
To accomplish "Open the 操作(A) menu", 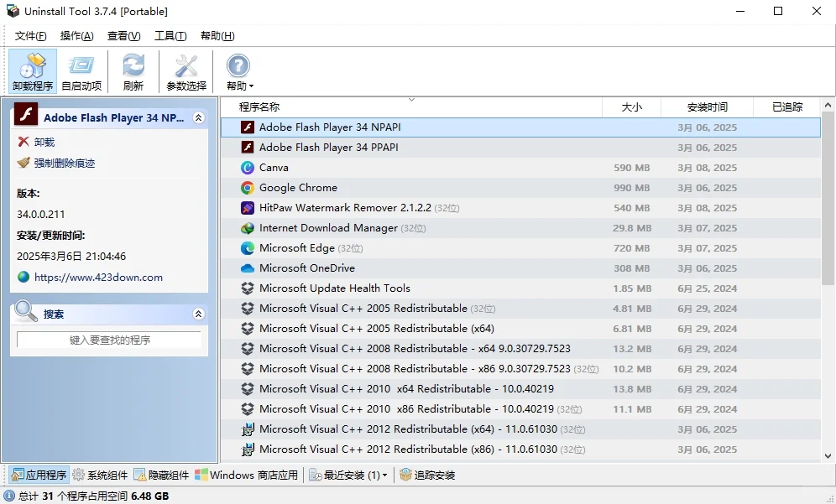I will [x=76, y=36].
